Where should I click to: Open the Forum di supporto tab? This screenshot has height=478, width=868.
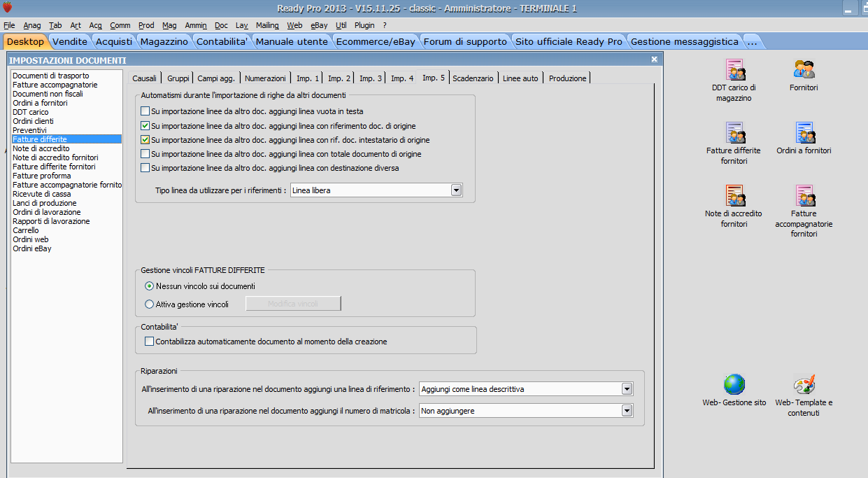click(x=465, y=41)
